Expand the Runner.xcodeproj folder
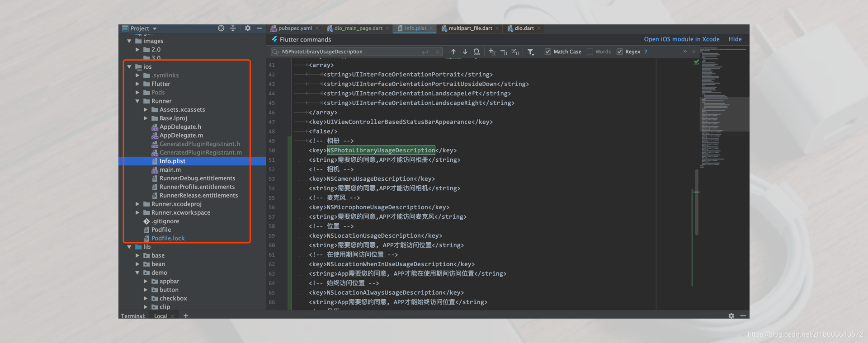 pyautogui.click(x=137, y=204)
